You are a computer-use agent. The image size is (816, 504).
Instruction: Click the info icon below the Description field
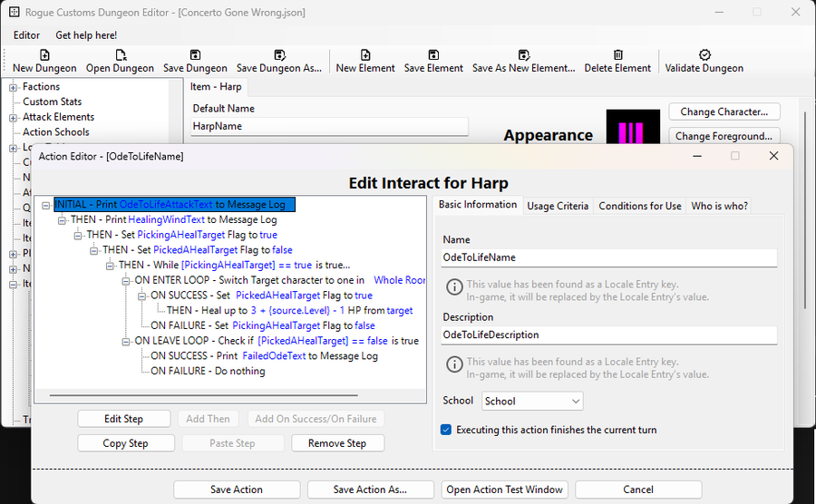tap(454, 364)
